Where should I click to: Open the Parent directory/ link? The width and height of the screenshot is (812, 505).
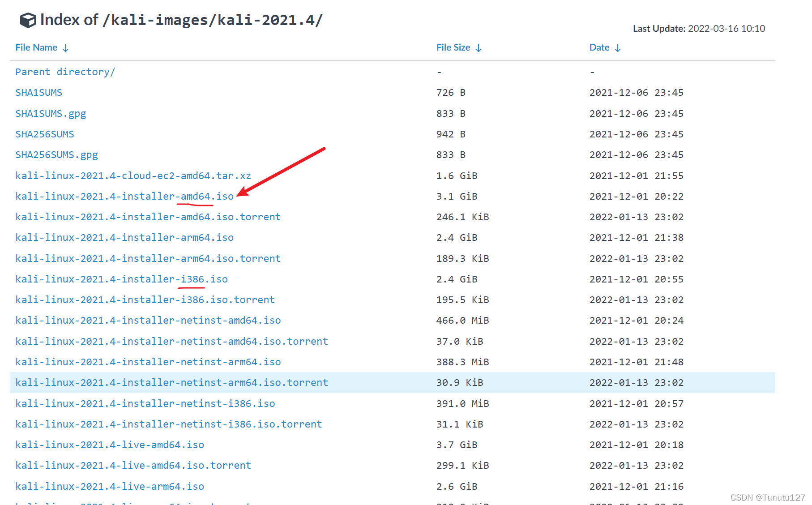pos(65,72)
